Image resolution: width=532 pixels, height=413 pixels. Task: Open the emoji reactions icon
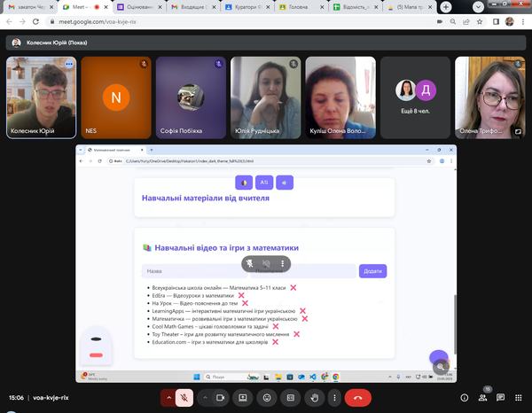coord(266,398)
